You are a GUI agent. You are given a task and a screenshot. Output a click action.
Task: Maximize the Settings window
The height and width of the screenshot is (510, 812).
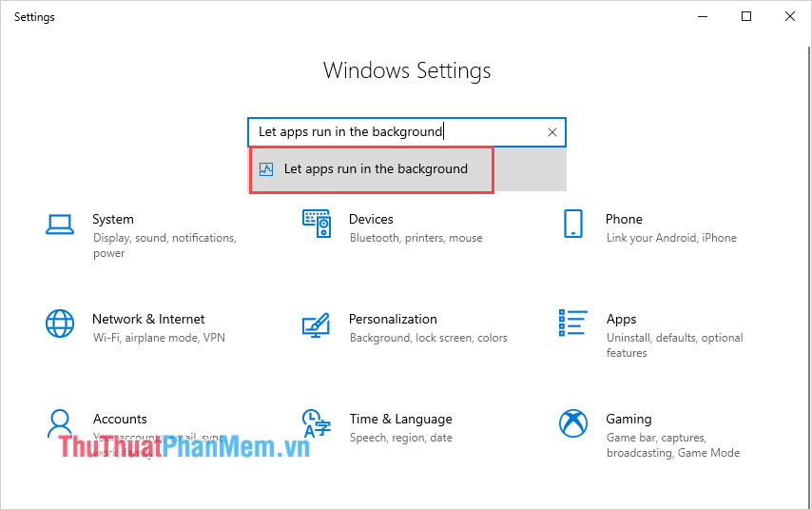click(746, 16)
